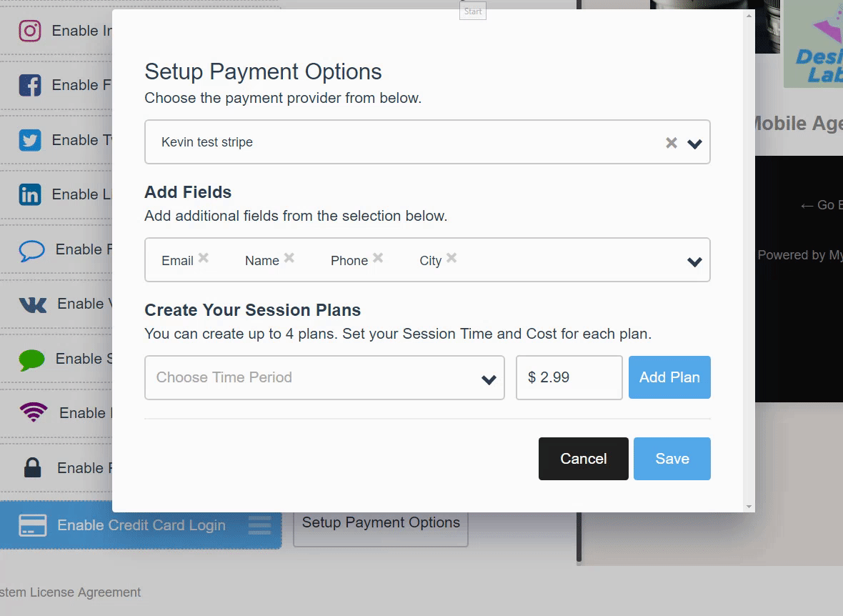Click the purple WiFi signal icon
Viewport: 843px width, 616px height.
[x=34, y=412]
